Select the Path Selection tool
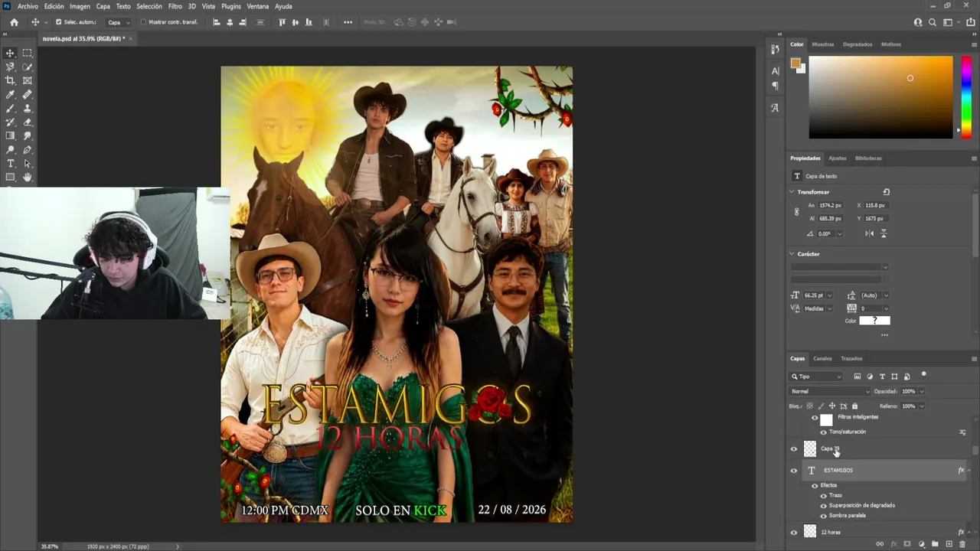 [28, 163]
